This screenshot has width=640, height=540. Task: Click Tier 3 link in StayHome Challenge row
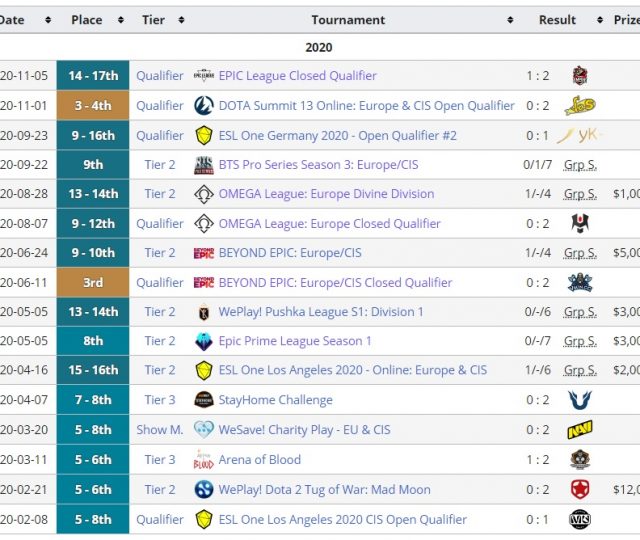pyautogui.click(x=159, y=401)
